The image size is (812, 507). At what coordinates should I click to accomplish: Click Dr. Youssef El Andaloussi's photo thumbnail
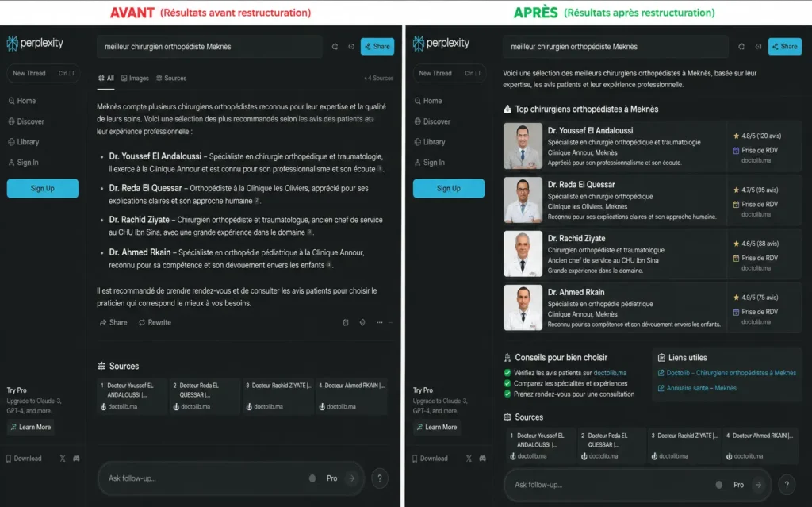click(x=523, y=146)
